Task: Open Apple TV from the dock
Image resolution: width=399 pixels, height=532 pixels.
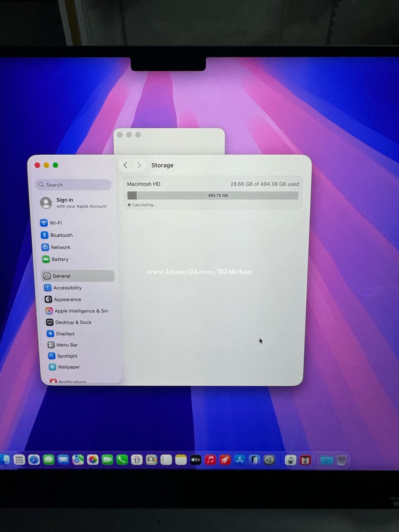Action: (196, 460)
